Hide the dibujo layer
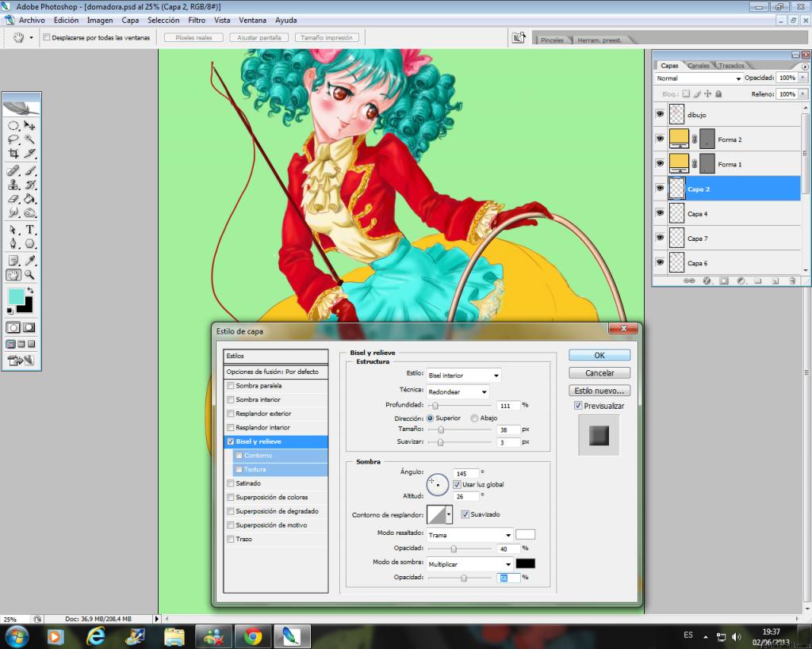 [660, 114]
